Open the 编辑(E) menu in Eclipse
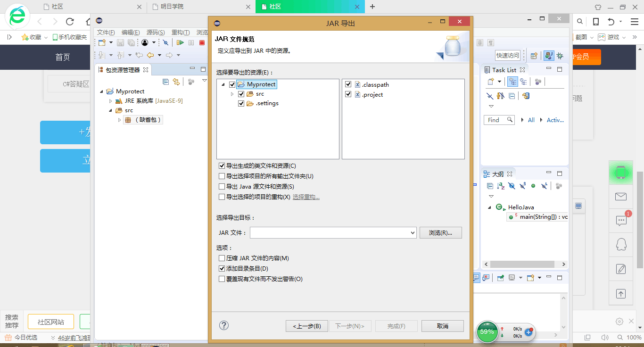 click(131, 33)
